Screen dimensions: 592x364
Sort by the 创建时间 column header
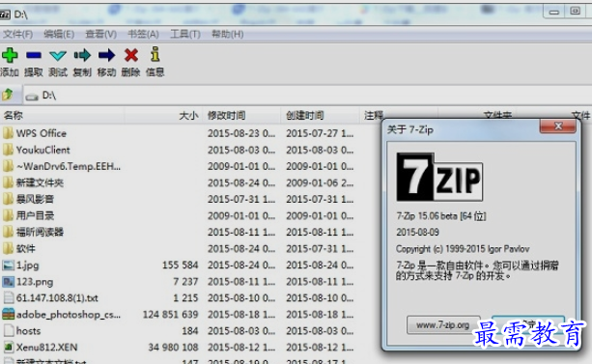point(321,116)
